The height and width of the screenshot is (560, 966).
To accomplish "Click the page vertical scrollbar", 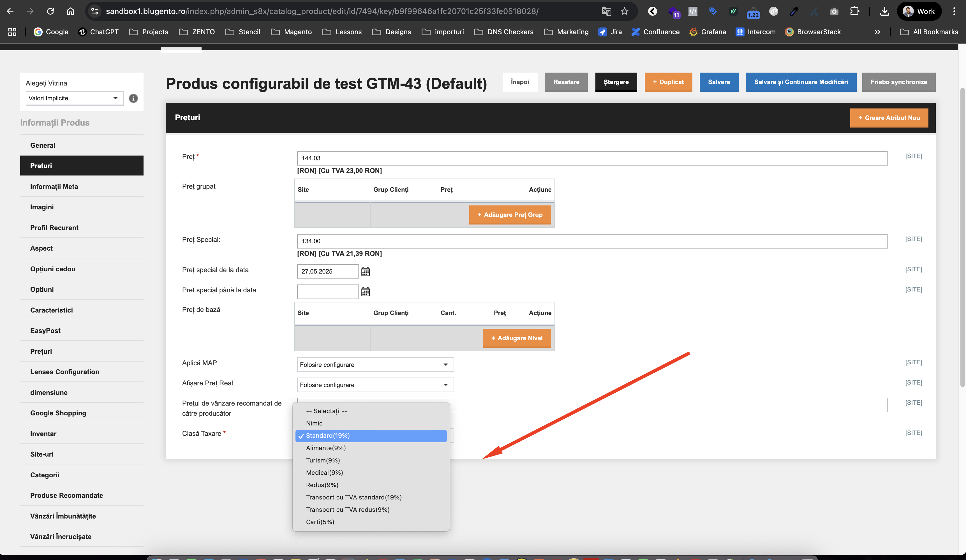I will pyautogui.click(x=962, y=238).
